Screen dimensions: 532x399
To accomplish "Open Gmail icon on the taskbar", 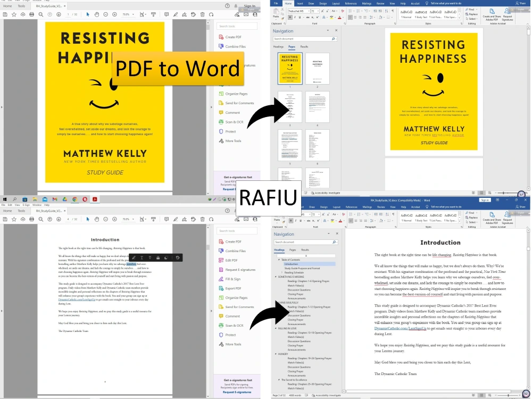I will [x=55, y=199].
